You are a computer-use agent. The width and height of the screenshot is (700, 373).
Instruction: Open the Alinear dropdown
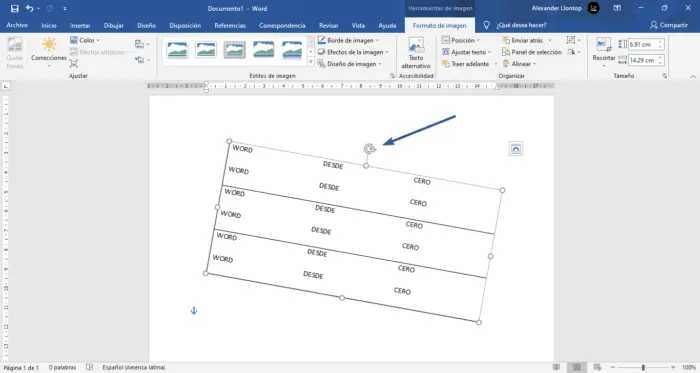[519, 64]
